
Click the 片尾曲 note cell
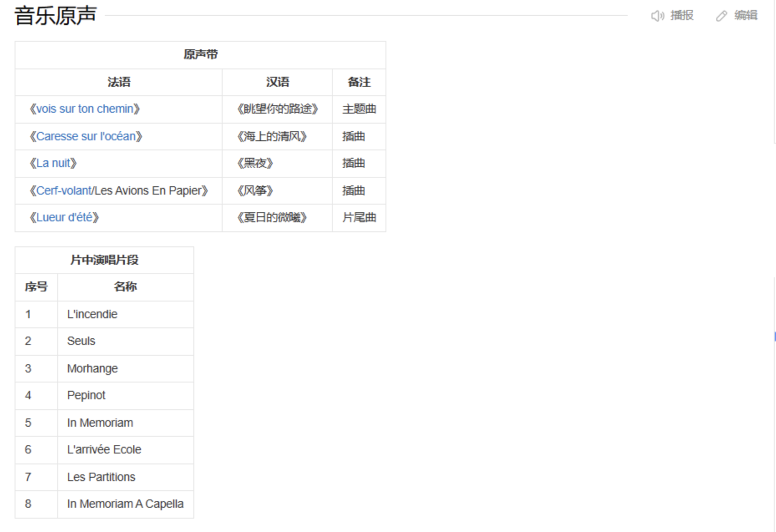click(x=359, y=218)
